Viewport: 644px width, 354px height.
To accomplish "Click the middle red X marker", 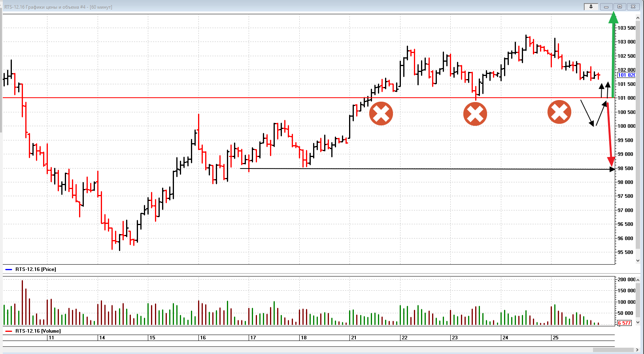I will 475,114.
